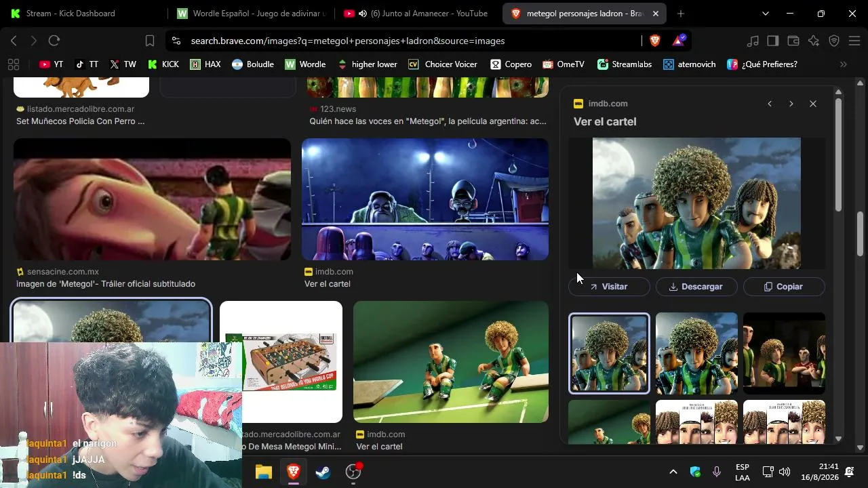The image size is (868, 488).
Task: Show previous image in preview panel
Action: 770,104
